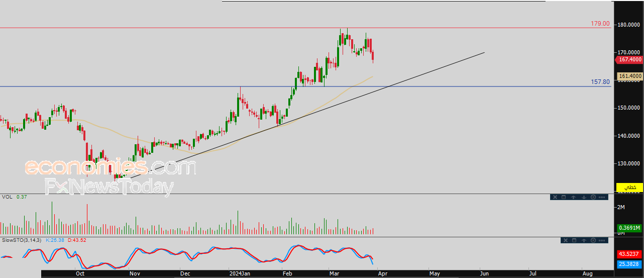Close the VOL indicator panel

point(555,197)
